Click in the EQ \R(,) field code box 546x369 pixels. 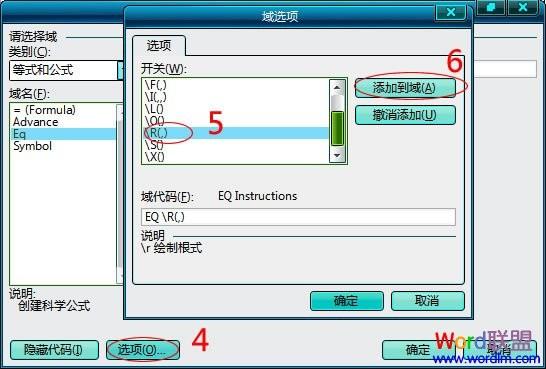pos(298,217)
